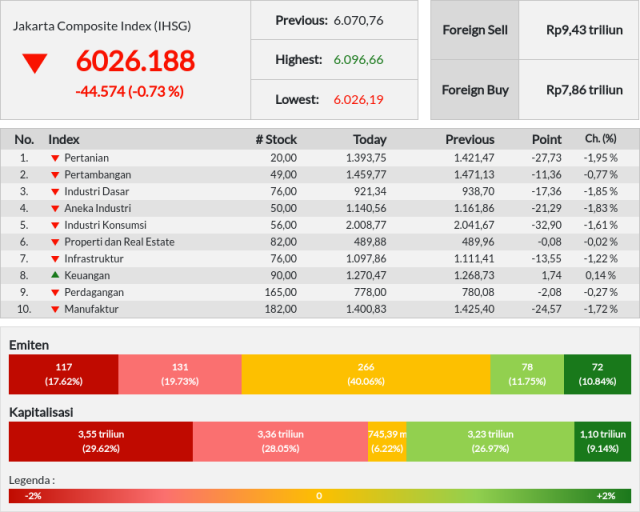The height and width of the screenshot is (512, 640).
Task: Click the 3,55 triliun Kapitalisasi segment
Action: pos(101,441)
